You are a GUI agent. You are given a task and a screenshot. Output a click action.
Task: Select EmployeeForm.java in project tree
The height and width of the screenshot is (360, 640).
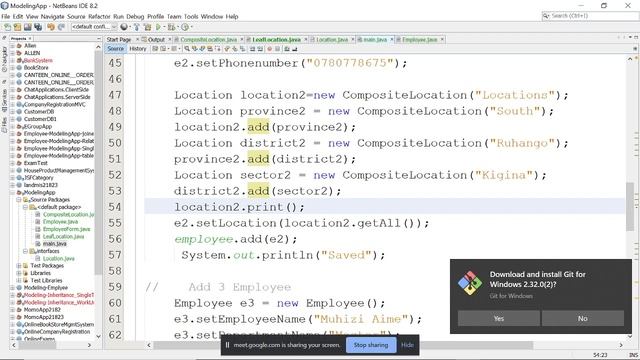[x=66, y=229]
